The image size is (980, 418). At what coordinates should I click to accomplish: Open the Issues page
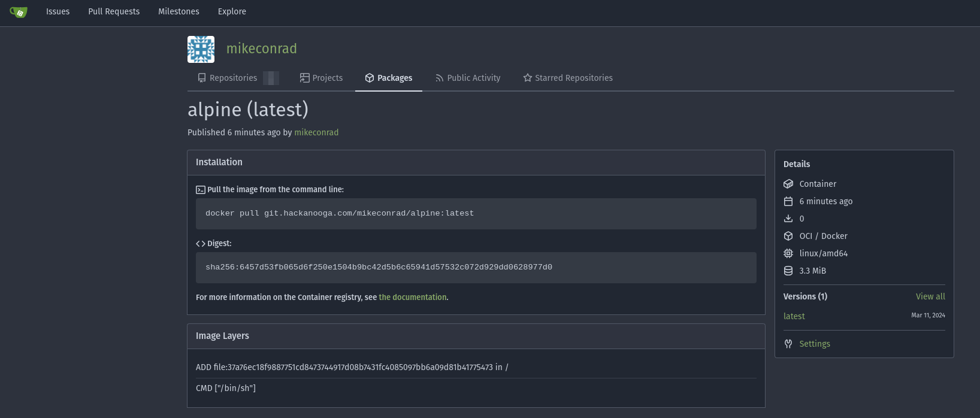tap(58, 11)
